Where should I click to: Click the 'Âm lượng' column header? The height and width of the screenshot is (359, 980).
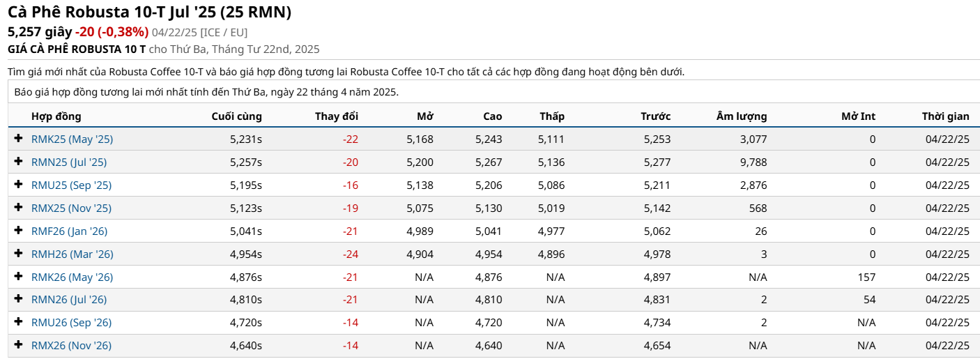click(x=742, y=116)
